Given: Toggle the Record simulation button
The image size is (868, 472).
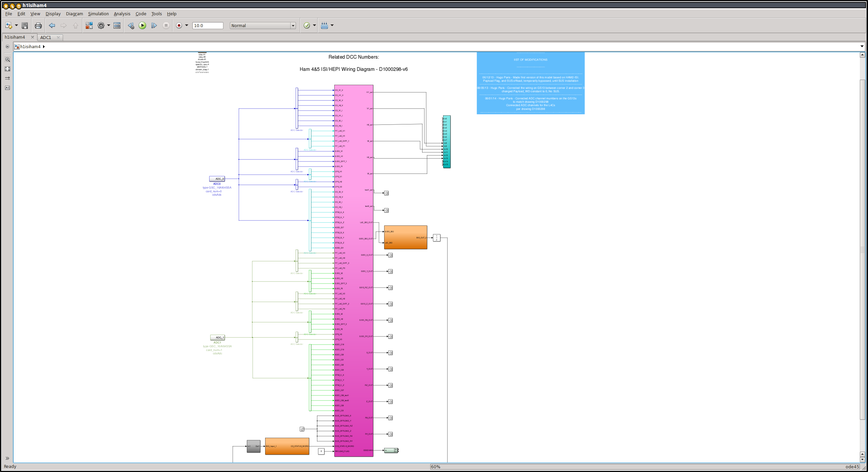Looking at the screenshot, I should pyautogui.click(x=179, y=25).
